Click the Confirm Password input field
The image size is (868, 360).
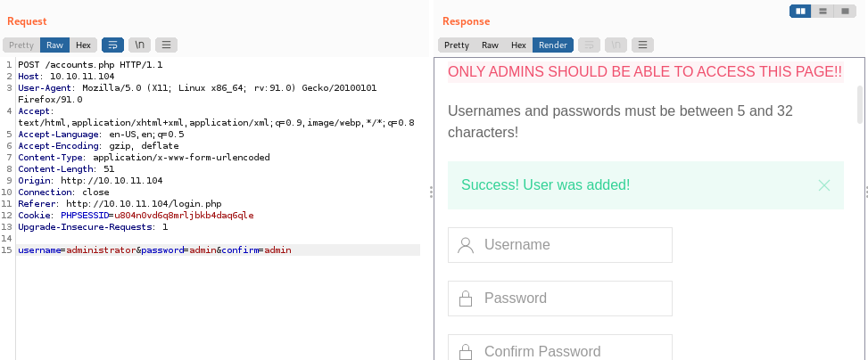pos(559,349)
